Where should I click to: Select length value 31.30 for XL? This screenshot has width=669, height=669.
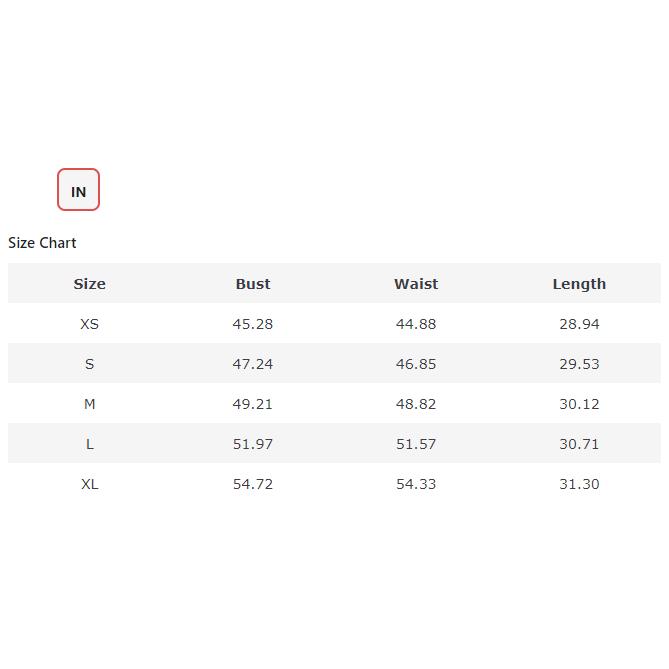point(579,484)
